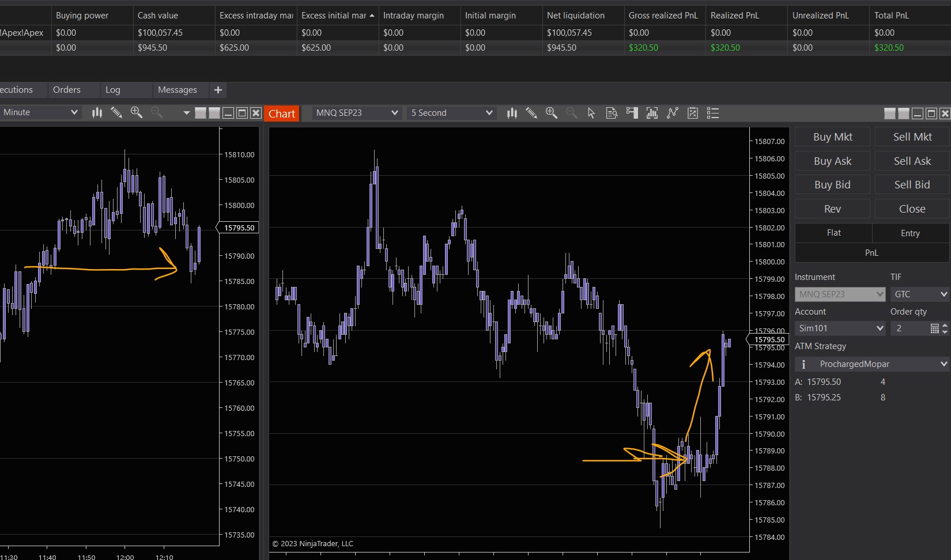Viewport: 951px width, 560px height.
Task: Open the Data Series icon
Action: pyautogui.click(x=652, y=113)
